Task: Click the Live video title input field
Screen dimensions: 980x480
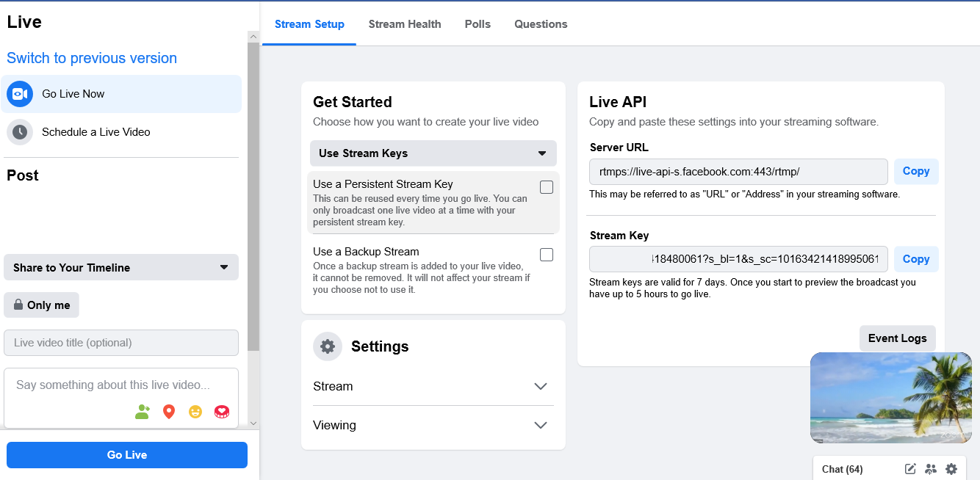Action: [x=121, y=343]
